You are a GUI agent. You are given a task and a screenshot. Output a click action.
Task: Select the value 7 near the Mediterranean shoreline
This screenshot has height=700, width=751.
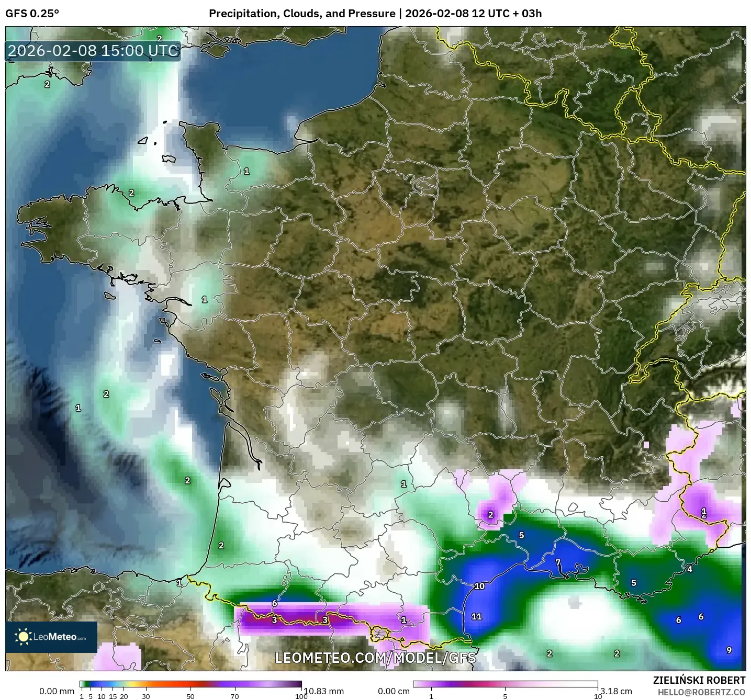(x=558, y=561)
